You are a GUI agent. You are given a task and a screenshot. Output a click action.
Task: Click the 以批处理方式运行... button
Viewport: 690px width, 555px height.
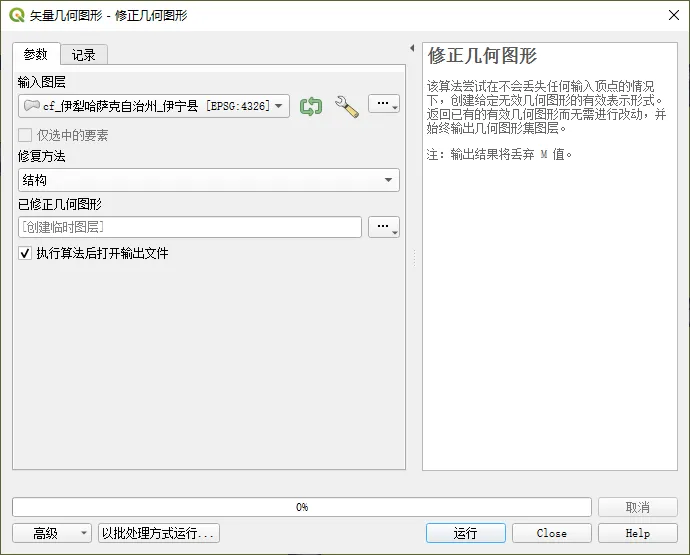[x=158, y=533]
